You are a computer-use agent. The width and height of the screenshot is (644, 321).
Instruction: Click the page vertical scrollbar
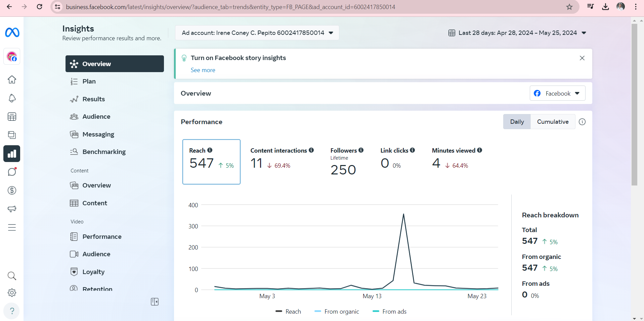pos(634,104)
